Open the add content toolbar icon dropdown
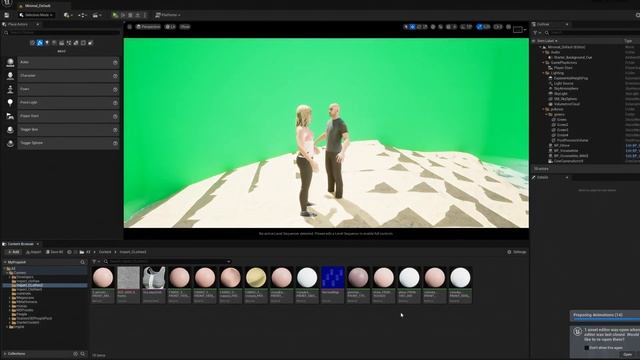 click(68, 15)
